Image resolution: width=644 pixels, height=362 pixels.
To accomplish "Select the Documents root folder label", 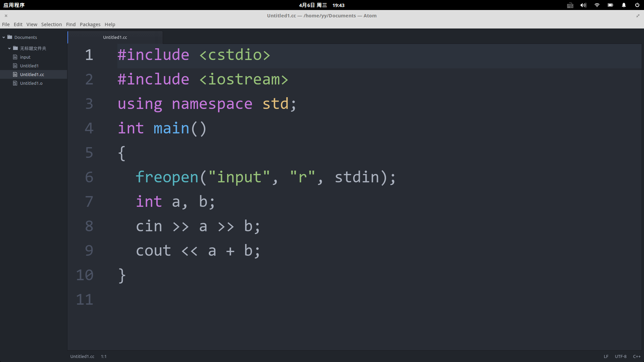I will 26,37.
